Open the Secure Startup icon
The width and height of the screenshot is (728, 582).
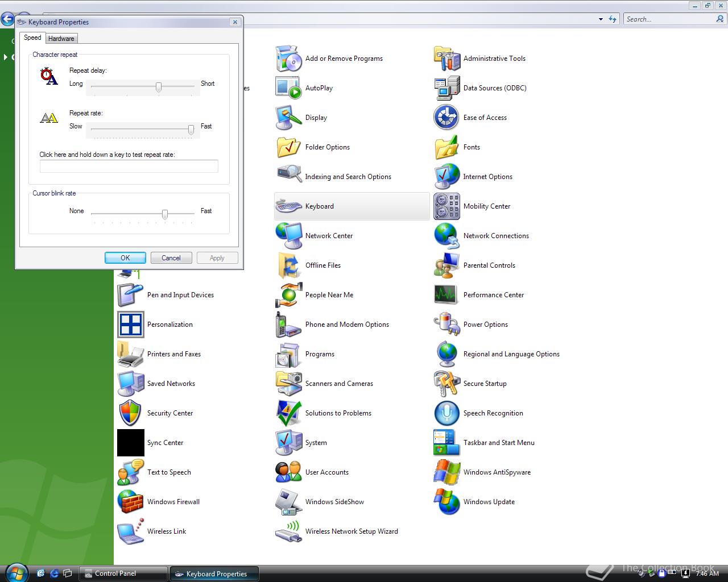[x=446, y=384]
